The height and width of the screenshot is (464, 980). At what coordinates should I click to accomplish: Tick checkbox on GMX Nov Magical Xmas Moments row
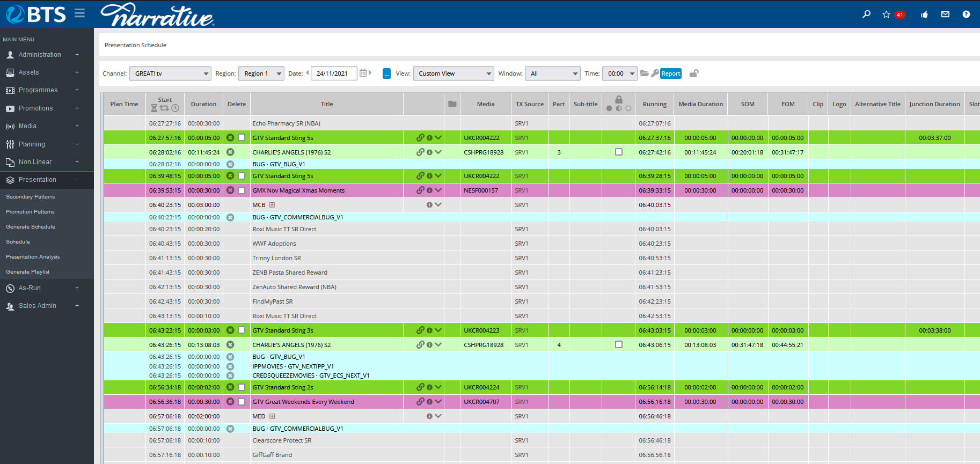tap(242, 190)
